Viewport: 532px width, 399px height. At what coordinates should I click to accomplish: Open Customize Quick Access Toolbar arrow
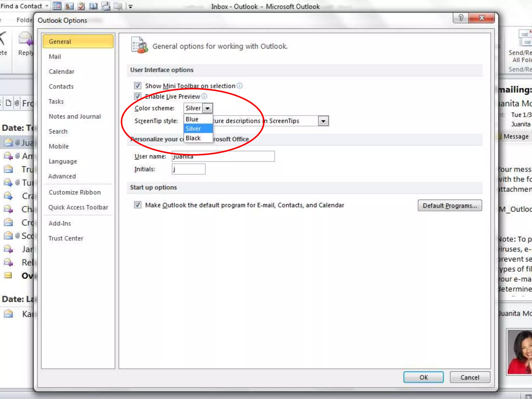pyautogui.click(x=130, y=6)
